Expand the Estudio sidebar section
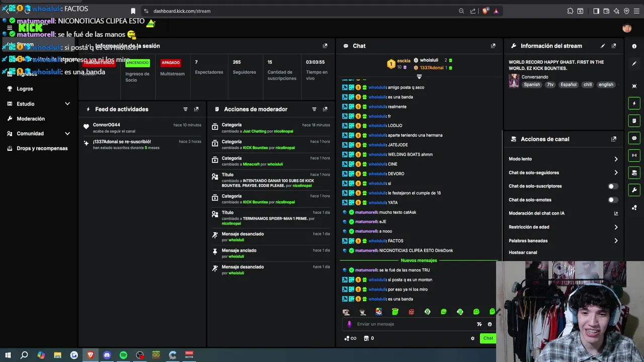Viewport: 644px width, 362px height. [67, 104]
